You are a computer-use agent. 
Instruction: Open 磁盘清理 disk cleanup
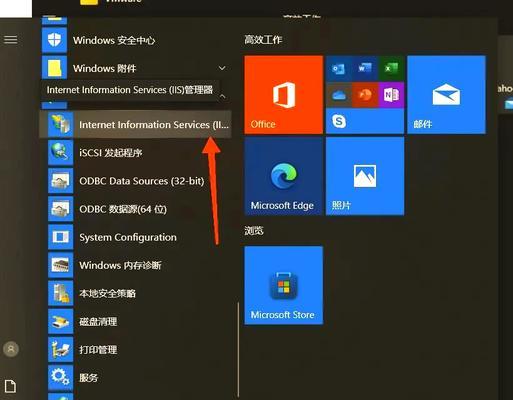coord(135,321)
